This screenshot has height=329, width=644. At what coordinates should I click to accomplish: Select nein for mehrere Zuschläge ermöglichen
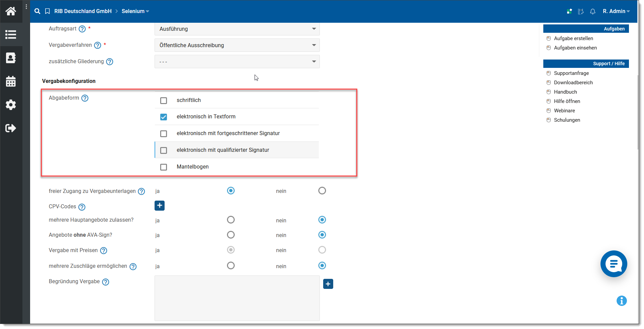pyautogui.click(x=322, y=265)
